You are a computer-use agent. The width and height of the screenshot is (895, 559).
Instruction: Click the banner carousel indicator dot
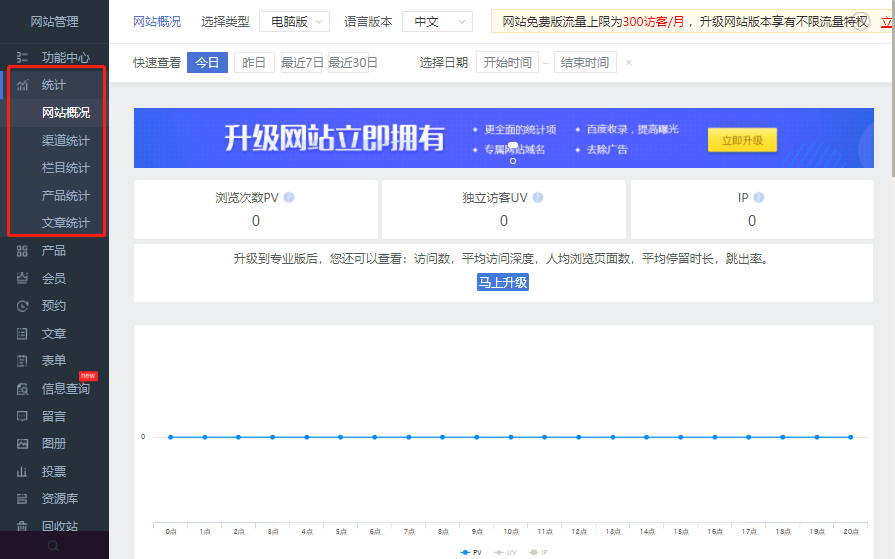point(513,161)
